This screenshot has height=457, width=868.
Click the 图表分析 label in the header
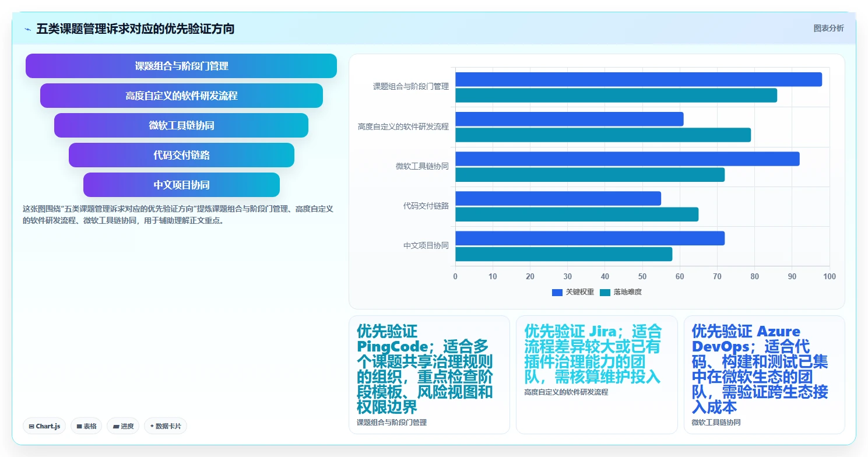click(828, 28)
